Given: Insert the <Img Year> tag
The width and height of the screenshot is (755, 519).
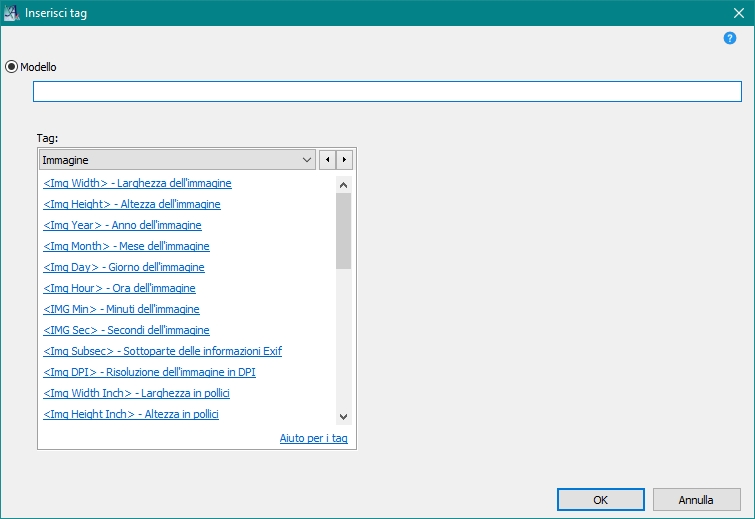Looking at the screenshot, I should [122, 225].
